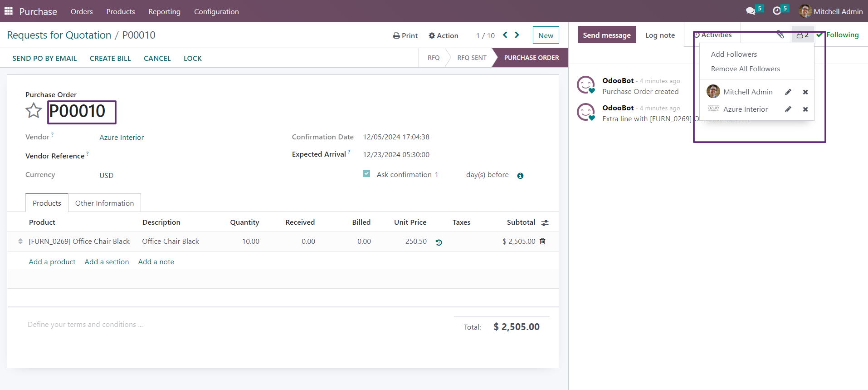The height and width of the screenshot is (390, 868).
Task: Edit Expected Arrival date field
Action: pyautogui.click(x=396, y=154)
